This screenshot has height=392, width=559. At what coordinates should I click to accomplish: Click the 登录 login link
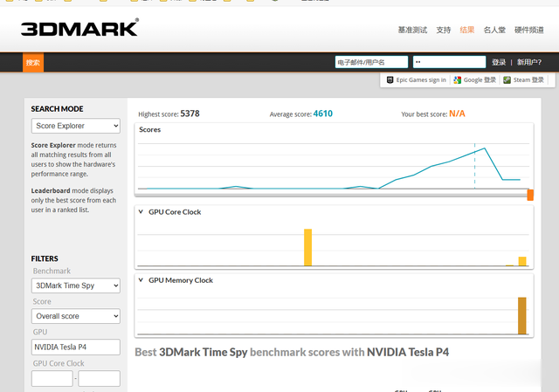coord(499,62)
